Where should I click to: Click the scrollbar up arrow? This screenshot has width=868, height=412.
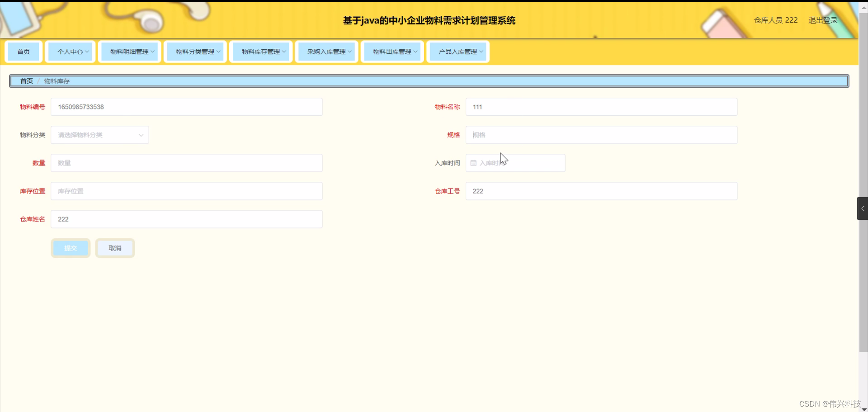tap(864, 7)
